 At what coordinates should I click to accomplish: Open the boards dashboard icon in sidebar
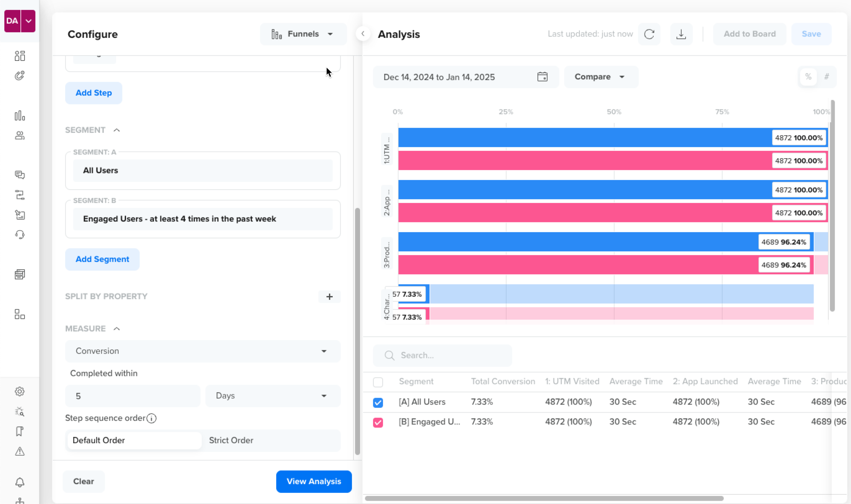[x=20, y=56]
